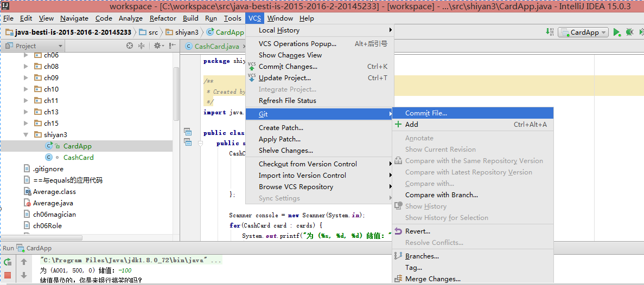644x285 pixels.
Task: Run CardApp with green play button
Action: pos(616,32)
